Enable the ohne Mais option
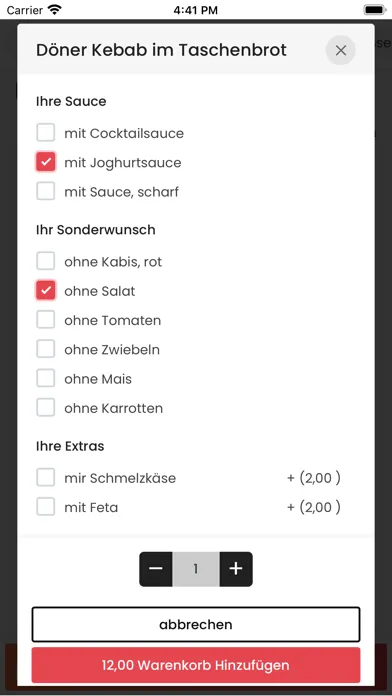The height and width of the screenshot is (696, 392). pos(46,379)
